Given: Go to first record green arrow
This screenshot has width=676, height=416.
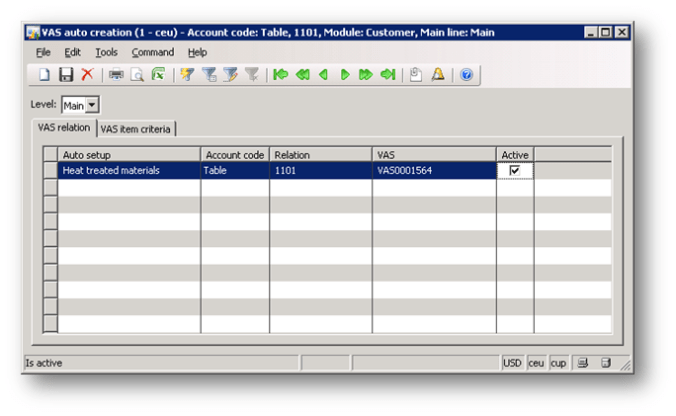Looking at the screenshot, I should (x=281, y=75).
